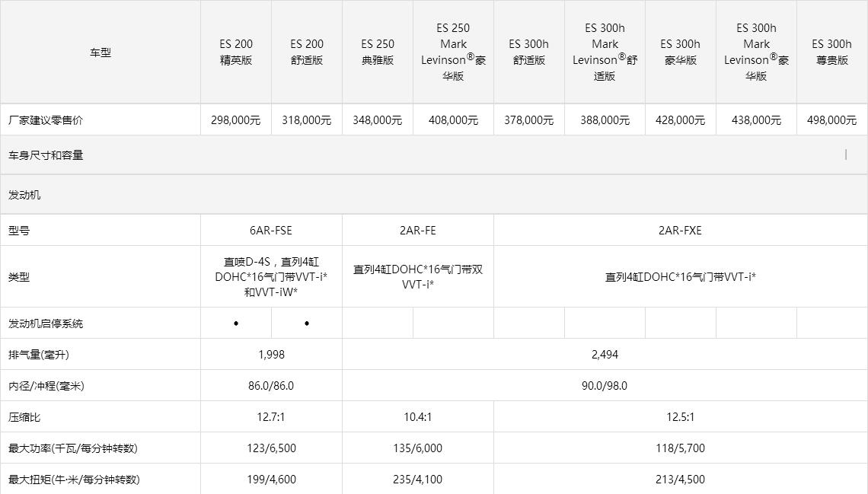Click the 118/5,700 power value
This screenshot has height=494, width=868.
(681, 448)
